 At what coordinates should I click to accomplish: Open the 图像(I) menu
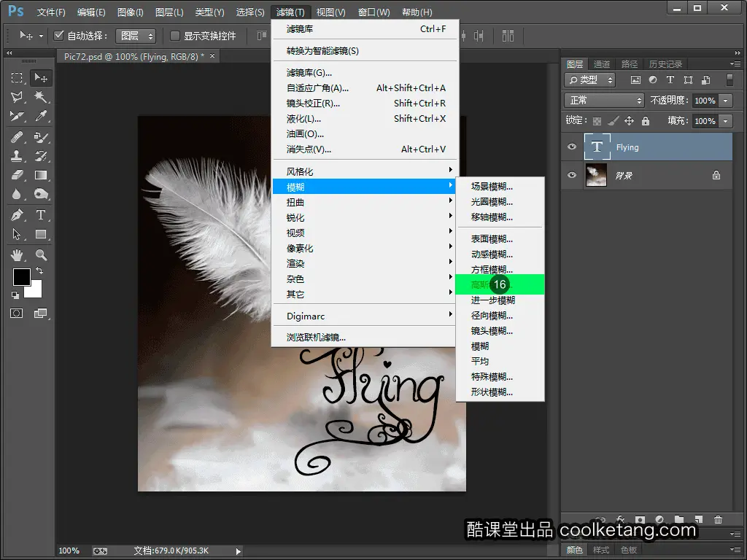pyautogui.click(x=130, y=12)
